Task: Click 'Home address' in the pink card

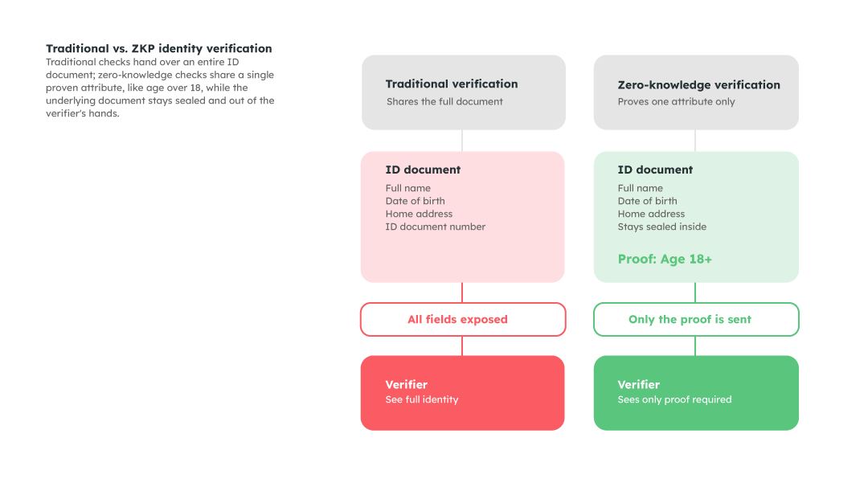Action: (x=419, y=214)
